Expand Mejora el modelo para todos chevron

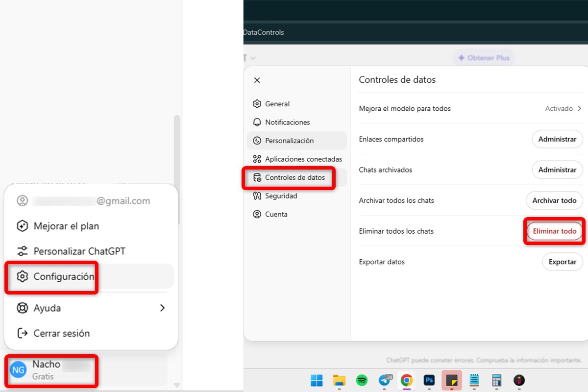pos(579,108)
